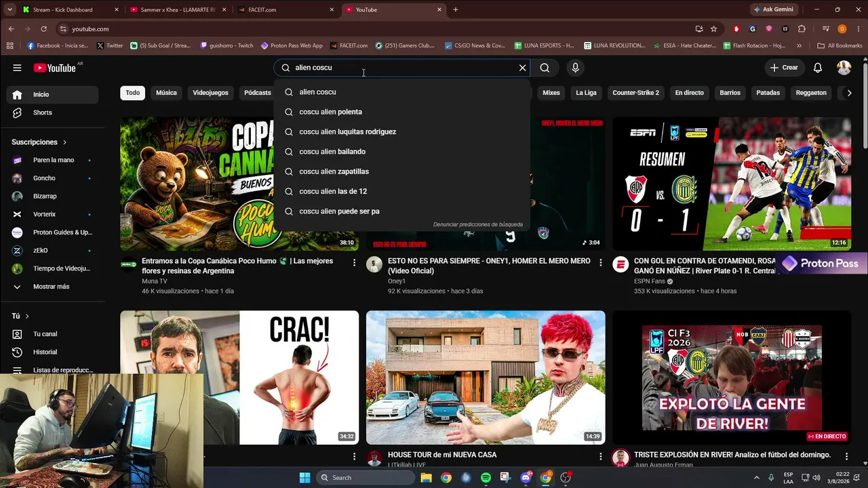Viewport: 868px width, 488px height.
Task: Open the YouTube guide hamburger menu
Action: pos(17,68)
